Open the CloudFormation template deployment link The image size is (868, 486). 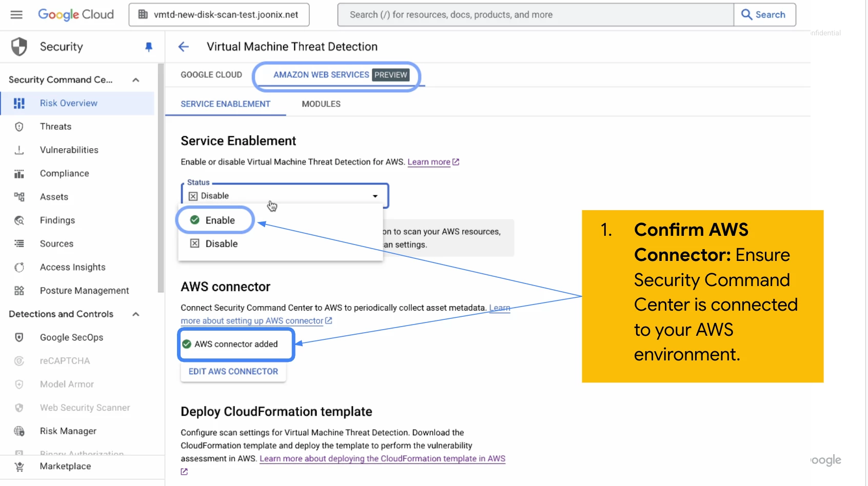(382, 459)
